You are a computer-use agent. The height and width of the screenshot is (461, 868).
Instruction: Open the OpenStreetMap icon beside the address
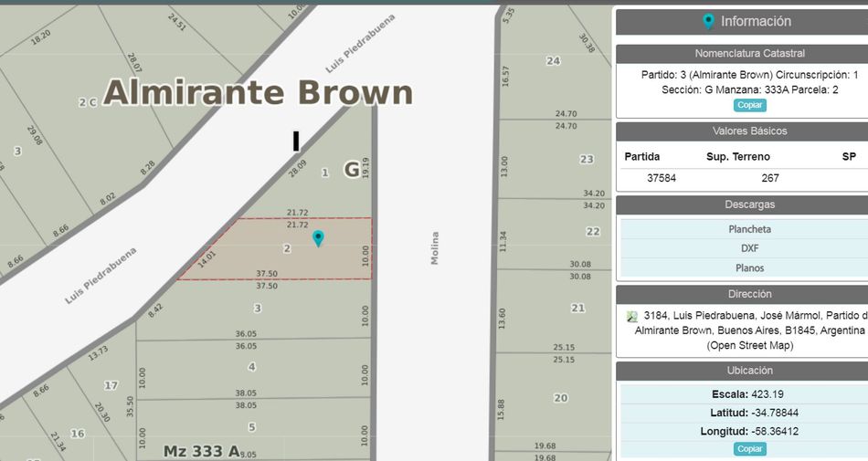coord(631,317)
